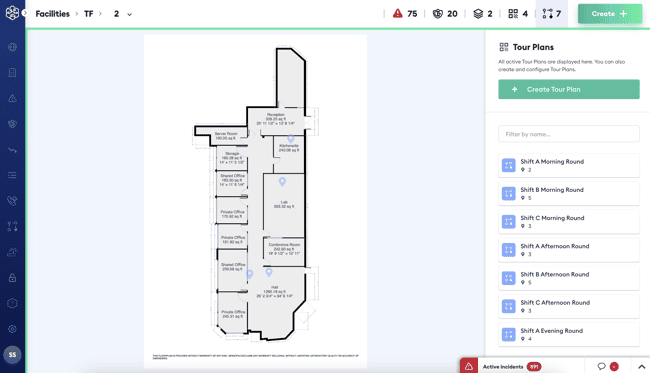Image resolution: width=650 pixels, height=373 pixels.
Task: Expand the bottom panel chevron
Action: coord(641,366)
